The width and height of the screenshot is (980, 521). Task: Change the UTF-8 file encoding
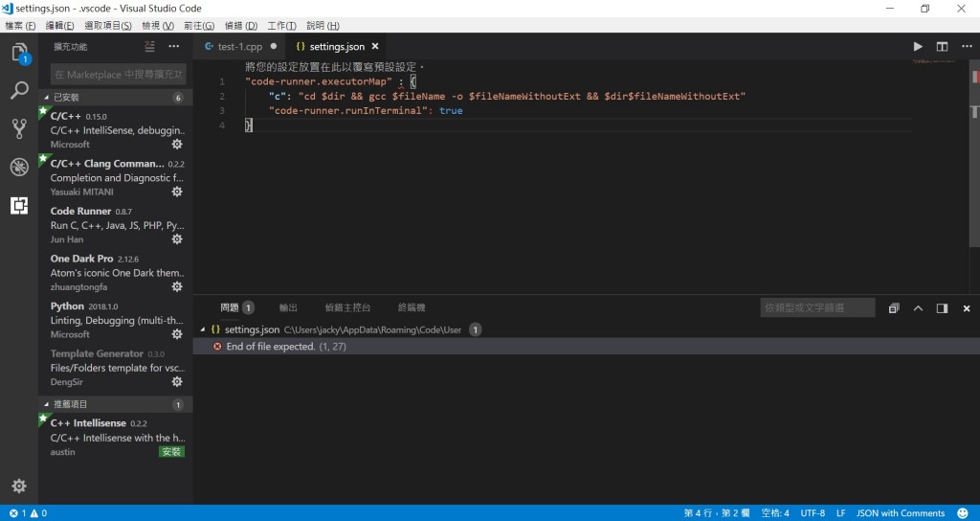(x=813, y=513)
